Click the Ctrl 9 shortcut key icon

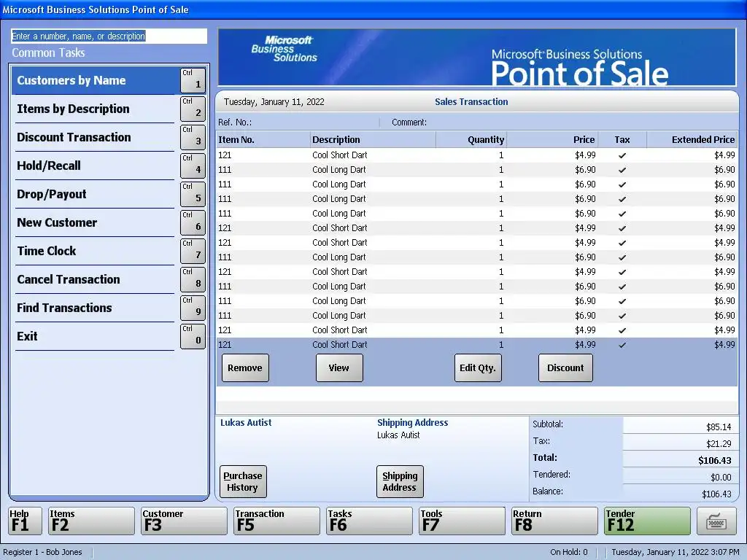pyautogui.click(x=193, y=308)
